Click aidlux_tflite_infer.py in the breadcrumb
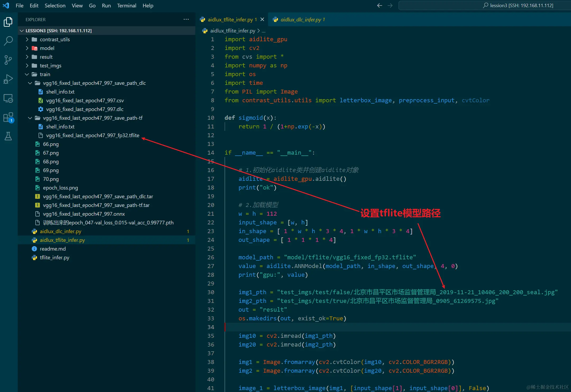 (x=233, y=31)
